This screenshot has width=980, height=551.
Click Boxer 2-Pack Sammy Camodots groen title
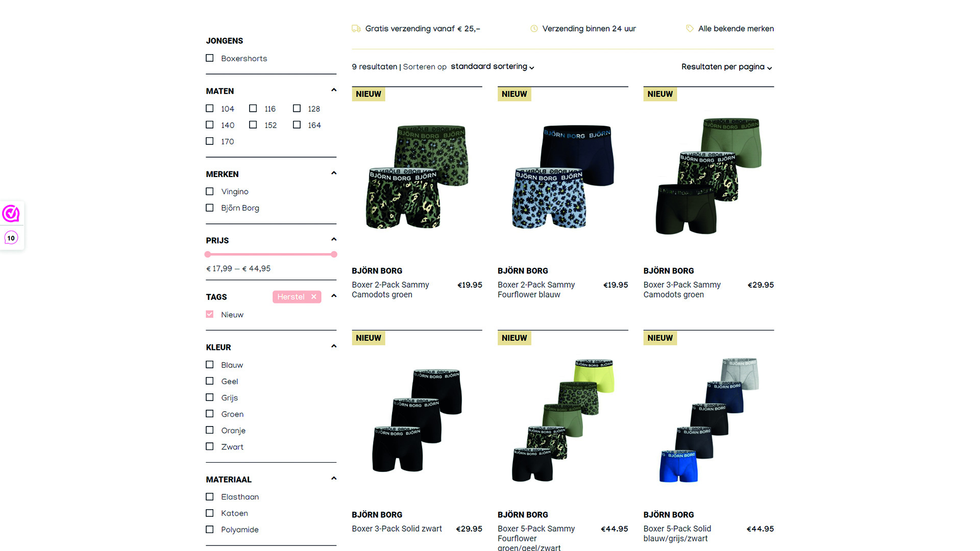pyautogui.click(x=390, y=290)
